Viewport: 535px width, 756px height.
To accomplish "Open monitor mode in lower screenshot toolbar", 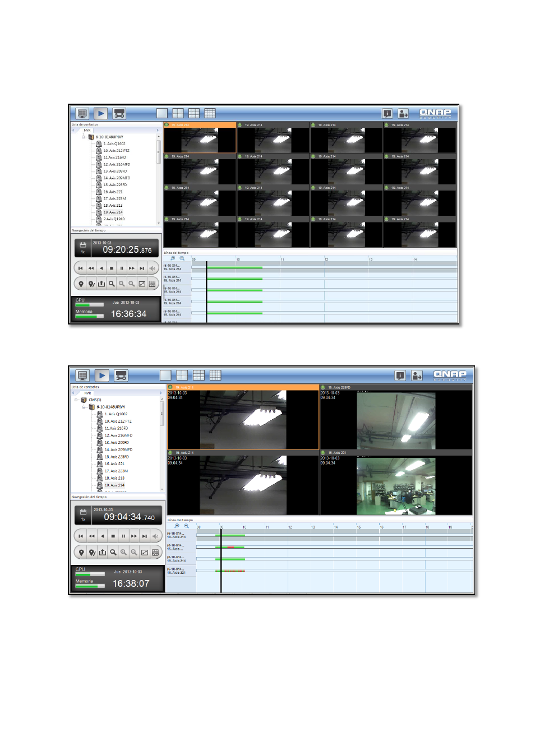I will coord(82,375).
